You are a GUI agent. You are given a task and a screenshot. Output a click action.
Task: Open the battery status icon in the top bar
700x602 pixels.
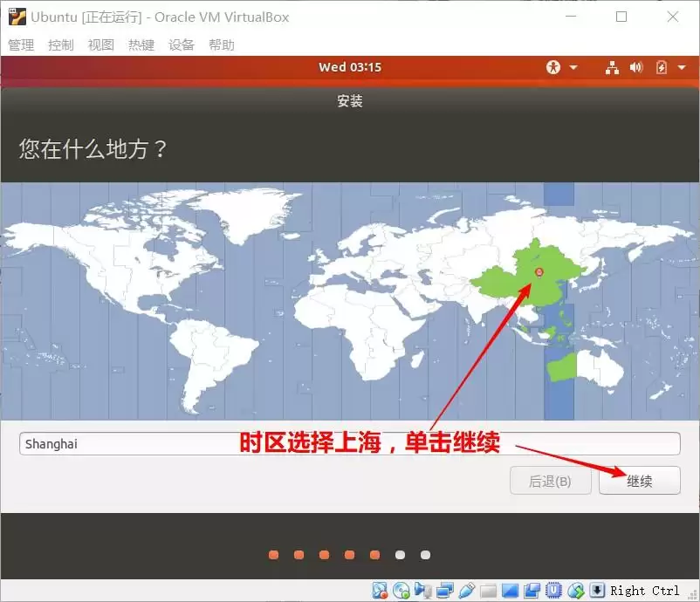[661, 67]
